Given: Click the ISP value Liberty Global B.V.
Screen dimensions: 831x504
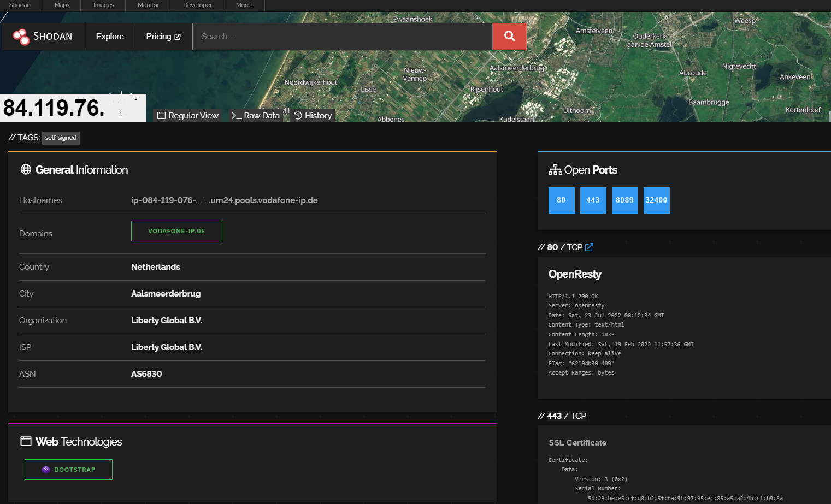Looking at the screenshot, I should click(x=167, y=347).
